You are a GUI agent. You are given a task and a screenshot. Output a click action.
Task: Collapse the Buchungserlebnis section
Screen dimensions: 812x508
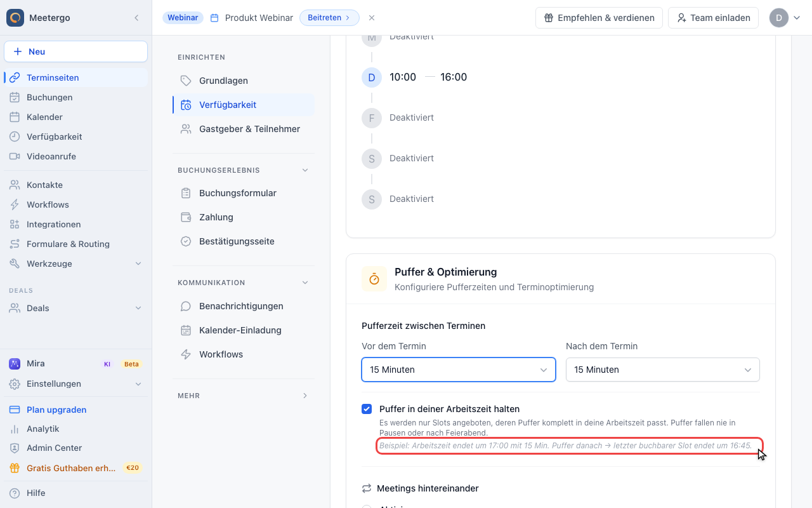305,170
